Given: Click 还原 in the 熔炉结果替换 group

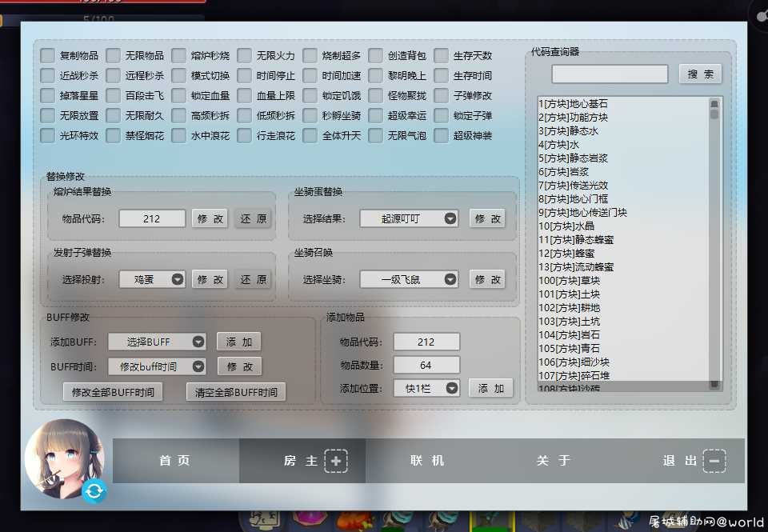Looking at the screenshot, I should pyautogui.click(x=254, y=218).
